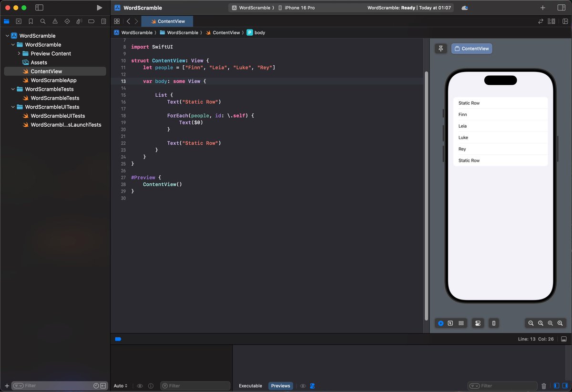Collapse the WordScramble project root
Screen dimensions: 572x392
7,36
